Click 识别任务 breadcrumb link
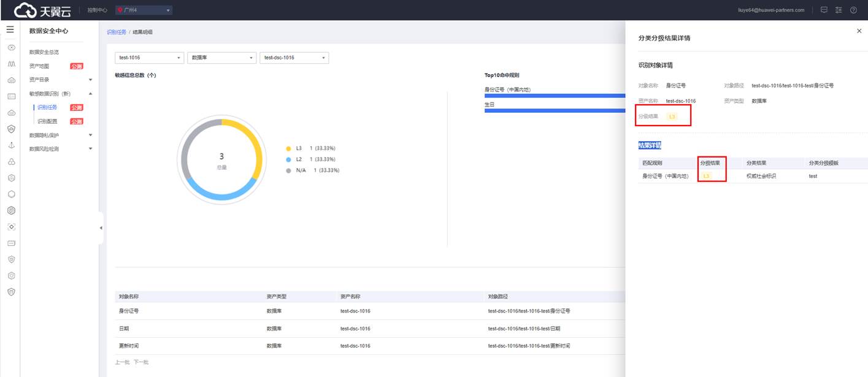 (116, 32)
